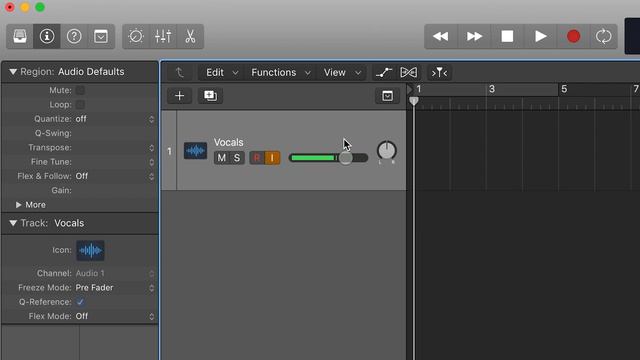Viewport: 640px width, 360px height.
Task: Open the Edit menu
Action: pyautogui.click(x=221, y=73)
